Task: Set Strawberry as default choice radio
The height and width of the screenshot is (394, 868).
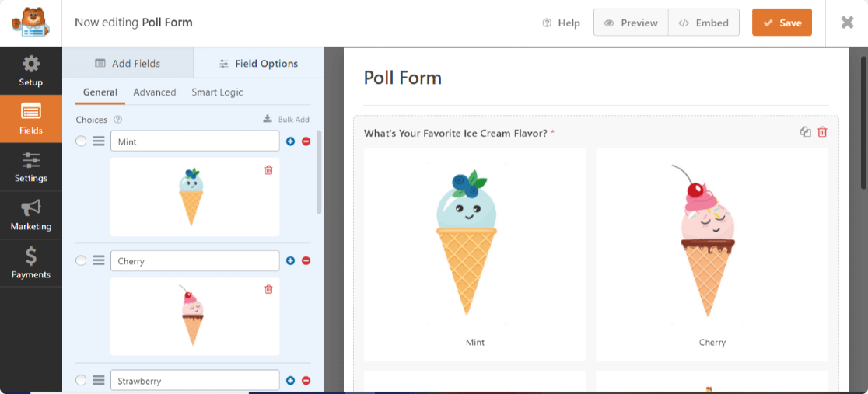Action: [x=81, y=380]
